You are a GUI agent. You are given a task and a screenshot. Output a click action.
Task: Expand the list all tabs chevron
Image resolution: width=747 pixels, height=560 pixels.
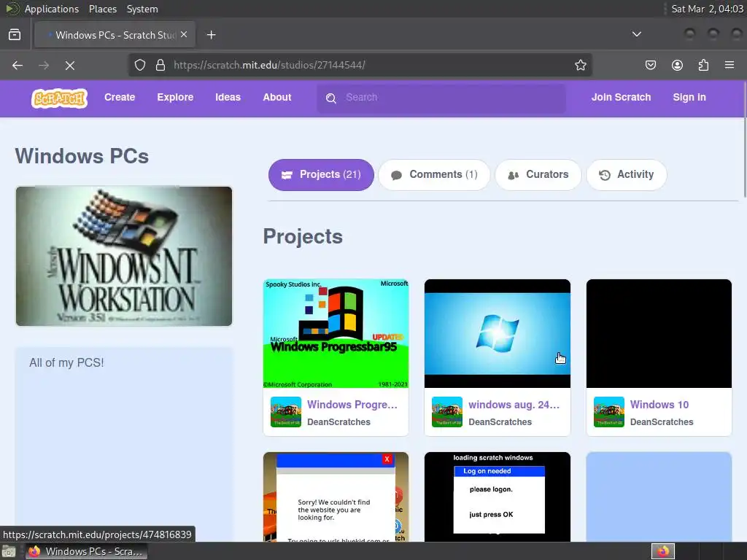pos(636,34)
